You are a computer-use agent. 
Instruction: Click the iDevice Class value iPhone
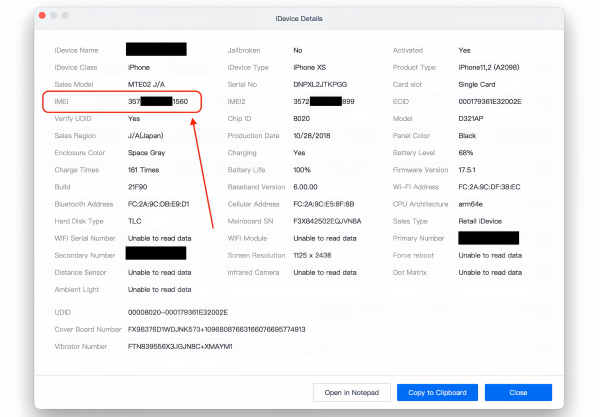[x=139, y=67]
